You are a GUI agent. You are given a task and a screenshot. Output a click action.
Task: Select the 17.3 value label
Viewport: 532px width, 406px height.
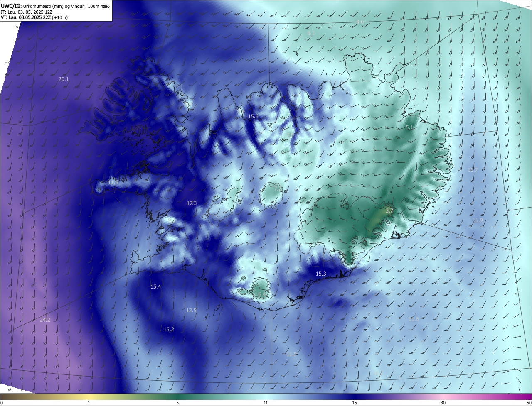point(192,203)
